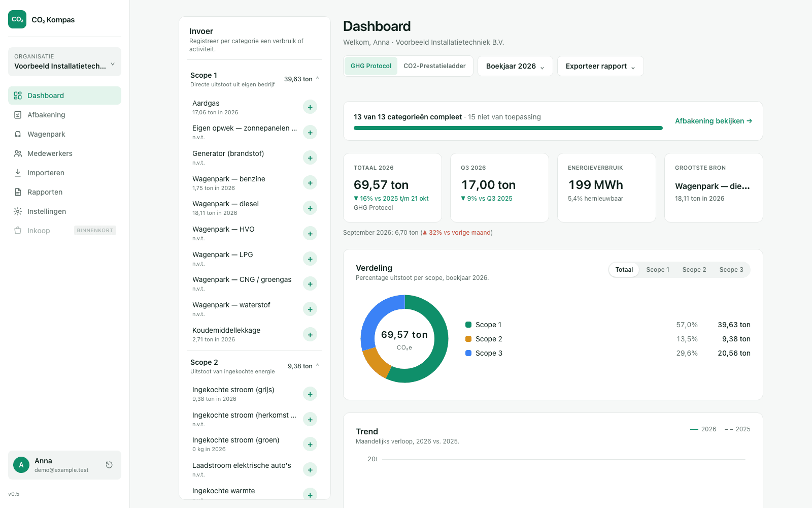Add entry for Generator (brandstof)

310,158
